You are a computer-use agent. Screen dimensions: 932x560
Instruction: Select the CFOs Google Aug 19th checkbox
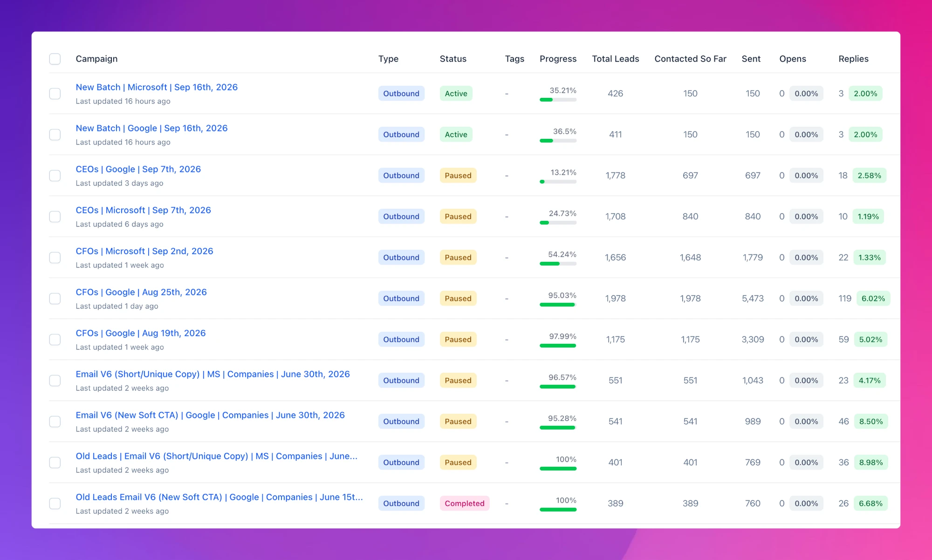point(55,340)
